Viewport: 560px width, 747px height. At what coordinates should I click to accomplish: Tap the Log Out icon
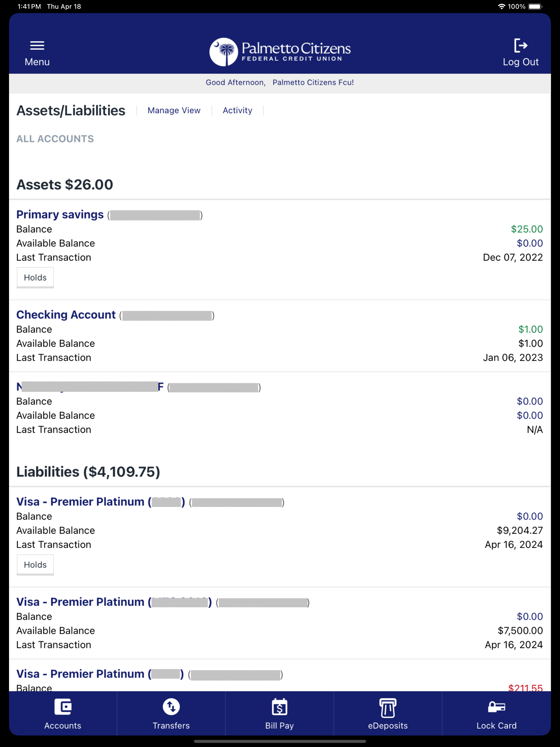520,46
